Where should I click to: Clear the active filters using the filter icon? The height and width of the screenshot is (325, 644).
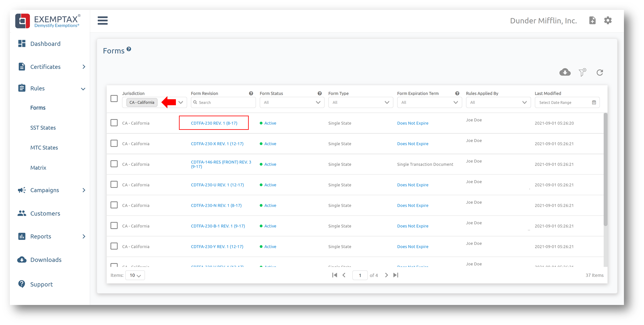point(583,72)
